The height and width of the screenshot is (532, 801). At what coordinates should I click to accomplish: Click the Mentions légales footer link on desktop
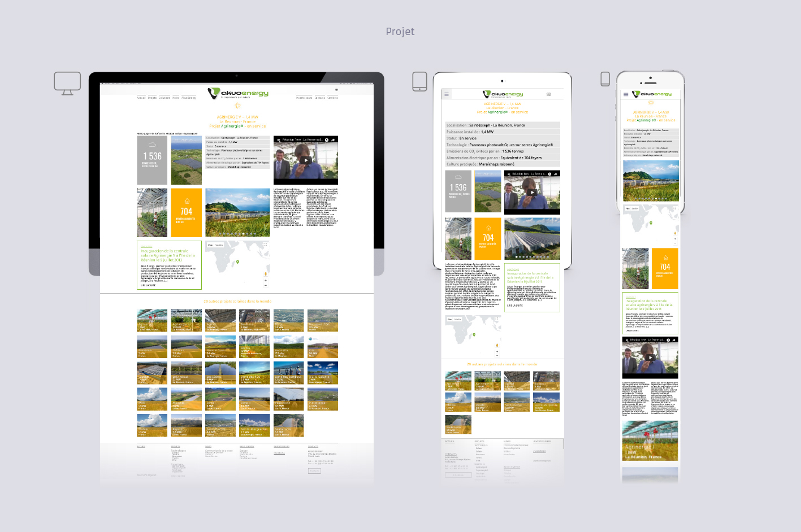coord(146,475)
